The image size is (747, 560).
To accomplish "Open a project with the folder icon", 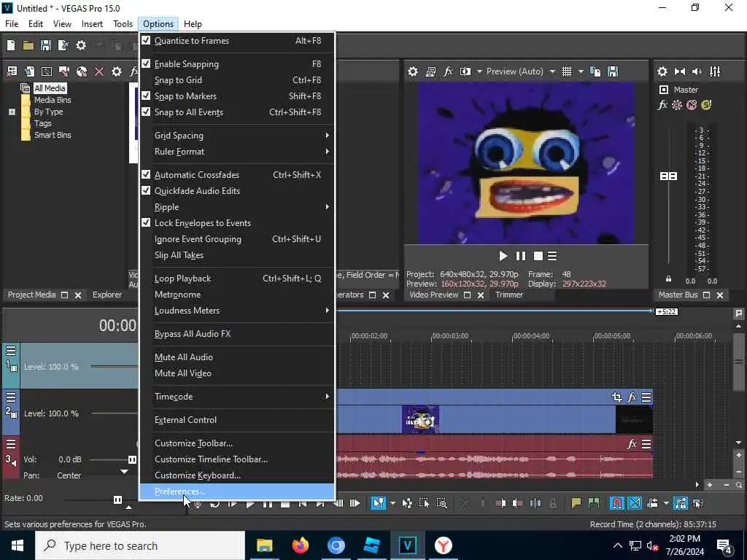I will point(28,45).
